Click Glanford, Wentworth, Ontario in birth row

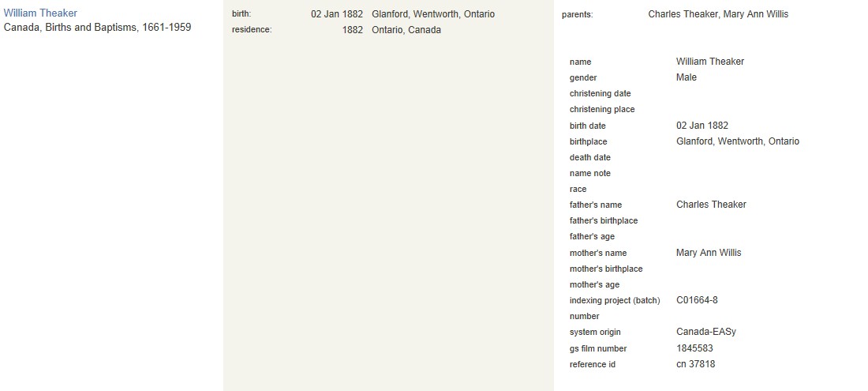pyautogui.click(x=433, y=14)
